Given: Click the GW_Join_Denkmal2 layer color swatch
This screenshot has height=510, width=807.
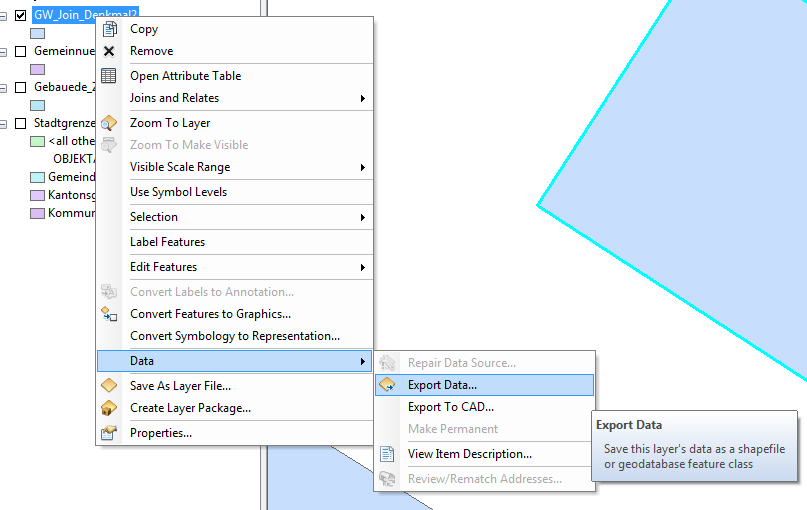Looking at the screenshot, I should point(38,33).
